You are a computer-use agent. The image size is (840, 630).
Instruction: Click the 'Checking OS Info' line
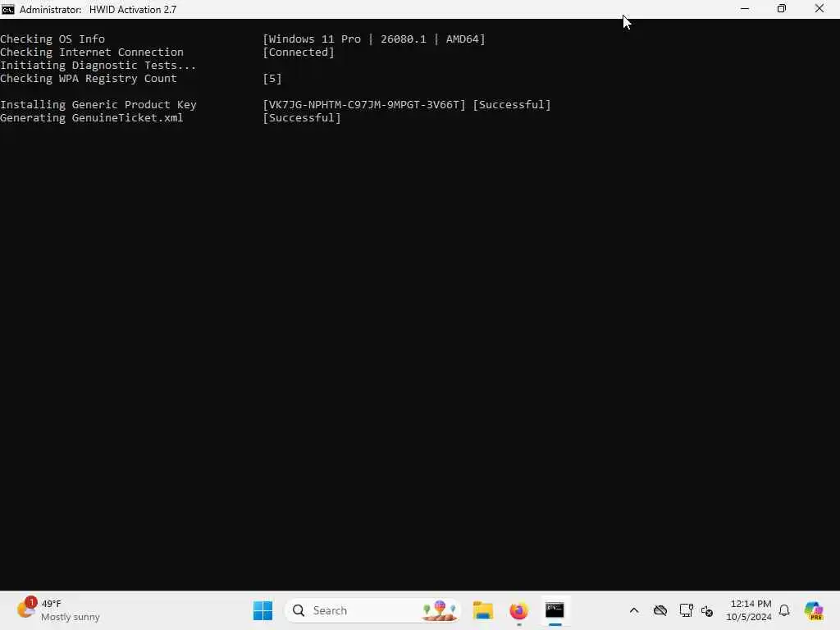click(52, 39)
